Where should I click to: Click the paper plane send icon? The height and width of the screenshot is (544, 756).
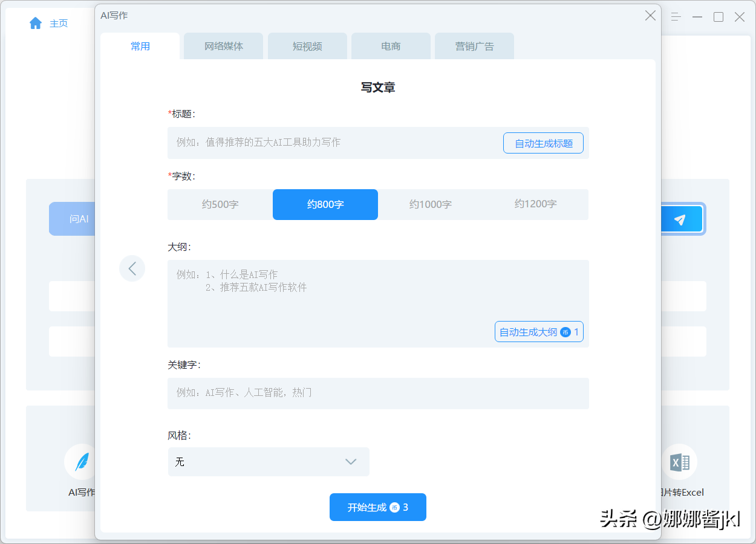tap(680, 220)
